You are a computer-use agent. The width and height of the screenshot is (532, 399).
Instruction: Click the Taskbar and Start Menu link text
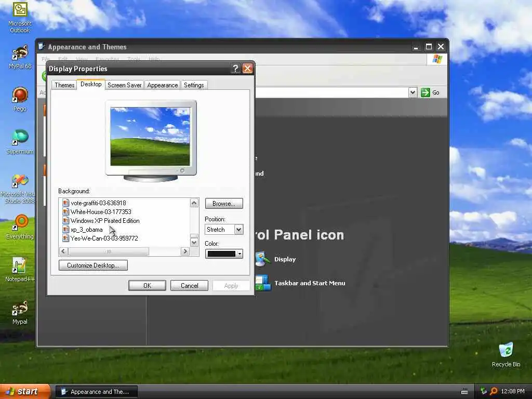(310, 283)
